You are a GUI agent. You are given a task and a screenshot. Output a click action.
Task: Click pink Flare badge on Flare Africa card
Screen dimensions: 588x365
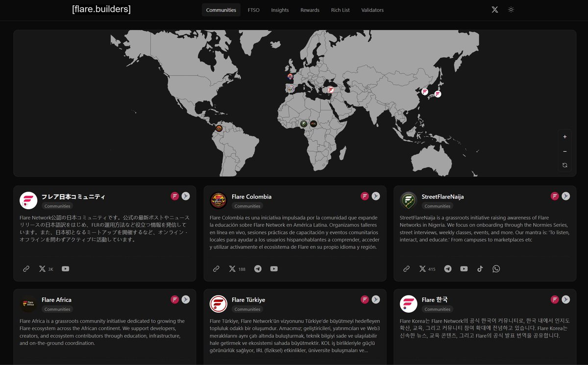coord(175,299)
